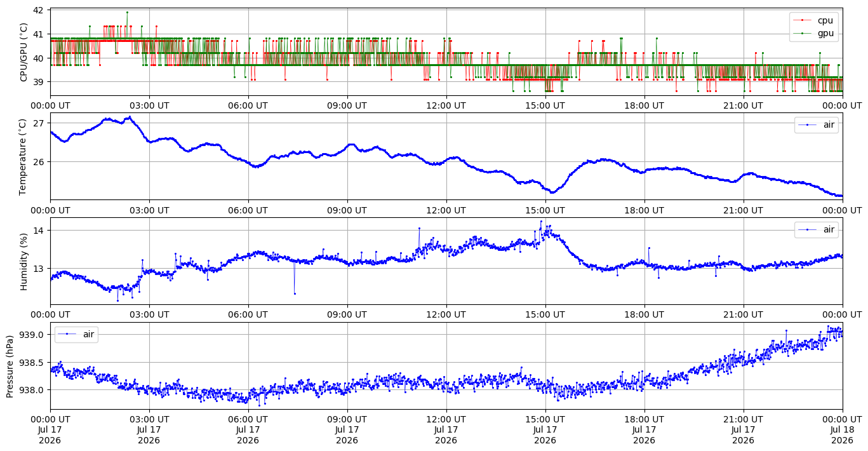Click the gpu legend entry
This screenshot has height=451, width=868.
[x=813, y=32]
